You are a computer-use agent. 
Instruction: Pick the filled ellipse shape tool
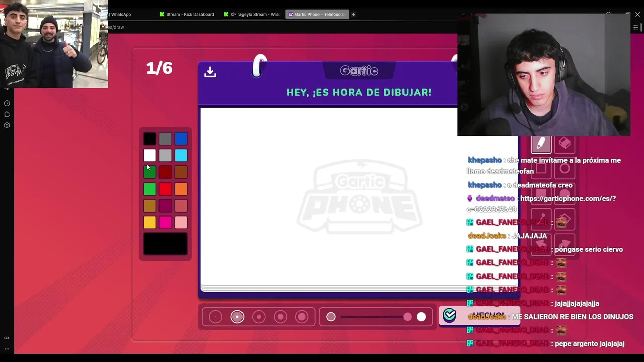tap(565, 194)
